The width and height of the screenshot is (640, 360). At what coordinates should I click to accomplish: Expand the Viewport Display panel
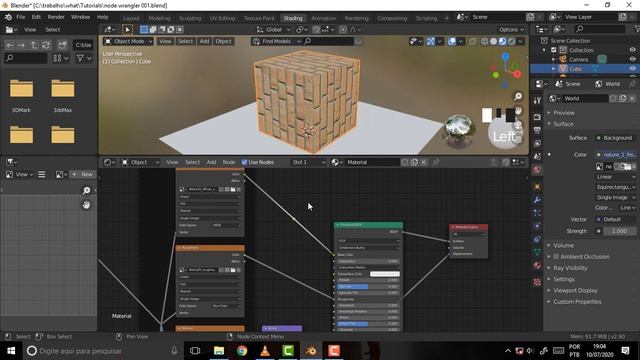575,291
